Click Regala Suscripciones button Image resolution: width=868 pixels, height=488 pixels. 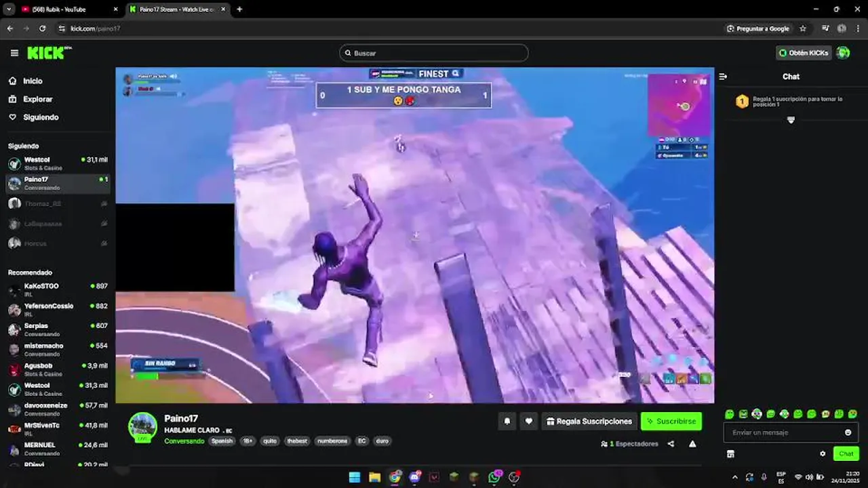point(589,422)
